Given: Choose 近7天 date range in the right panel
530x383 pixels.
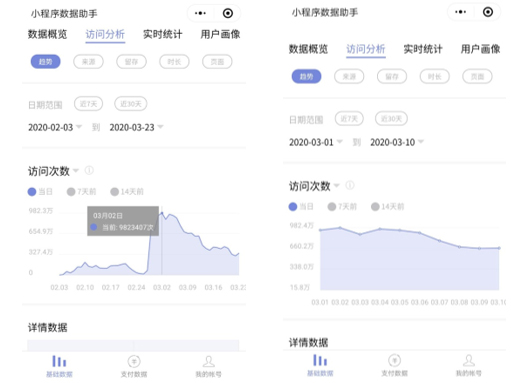Looking at the screenshot, I should tap(349, 119).
